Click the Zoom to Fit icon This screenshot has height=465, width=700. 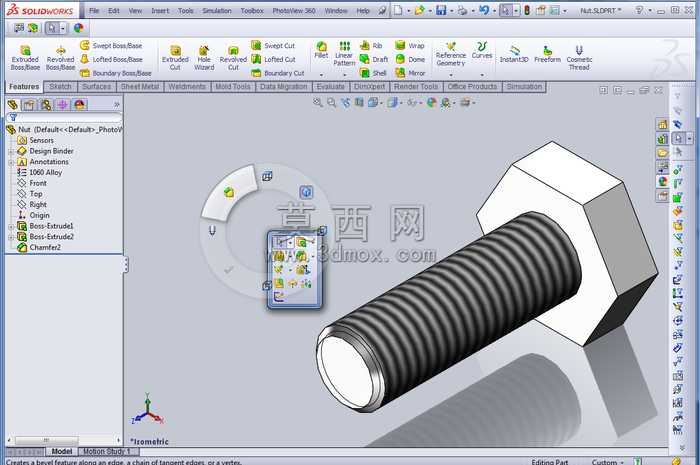click(x=318, y=103)
